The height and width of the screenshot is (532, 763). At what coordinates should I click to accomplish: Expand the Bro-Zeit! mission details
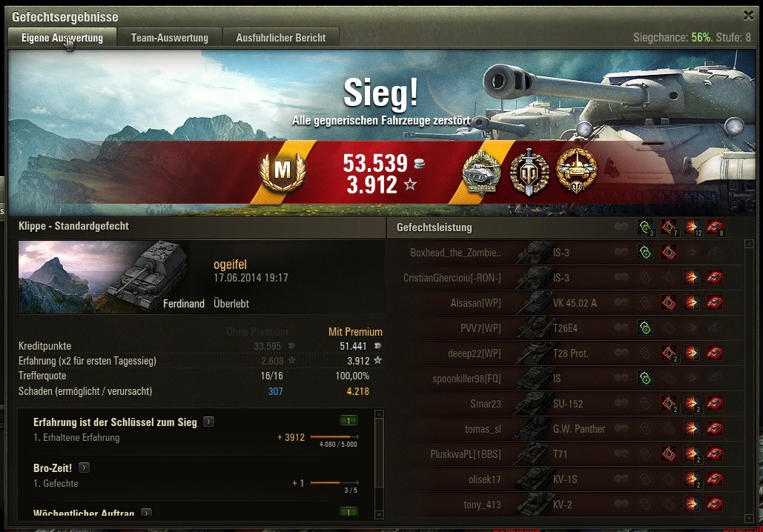pos(84,468)
